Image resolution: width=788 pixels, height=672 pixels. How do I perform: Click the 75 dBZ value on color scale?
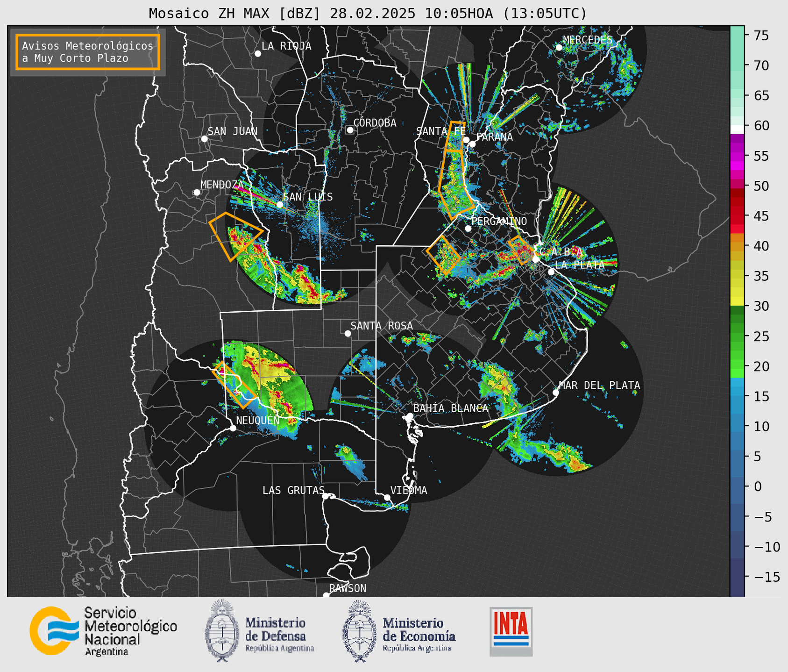tap(761, 35)
